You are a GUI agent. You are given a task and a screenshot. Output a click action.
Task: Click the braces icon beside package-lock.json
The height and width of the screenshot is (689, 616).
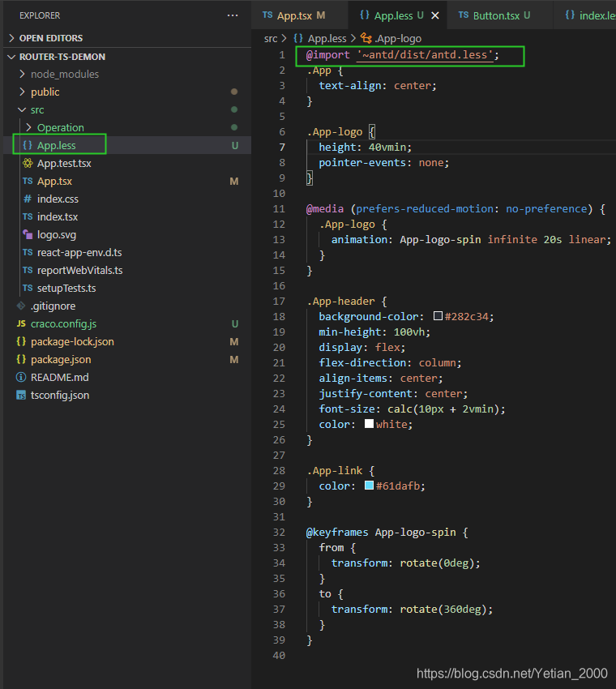click(x=21, y=342)
